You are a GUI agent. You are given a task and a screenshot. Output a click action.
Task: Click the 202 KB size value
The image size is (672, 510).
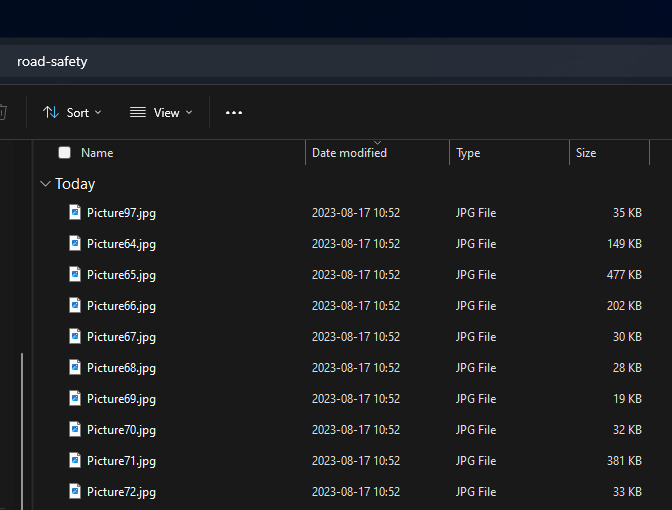click(x=624, y=306)
